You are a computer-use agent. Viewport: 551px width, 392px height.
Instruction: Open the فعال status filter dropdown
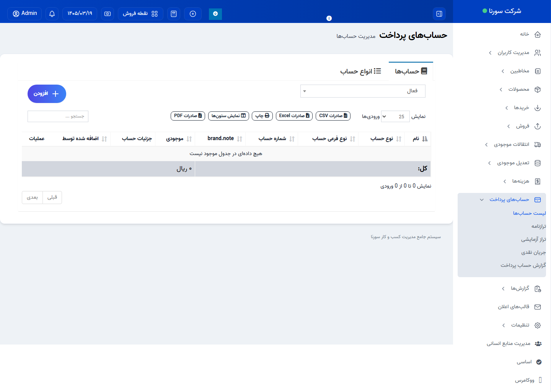pyautogui.click(x=363, y=91)
